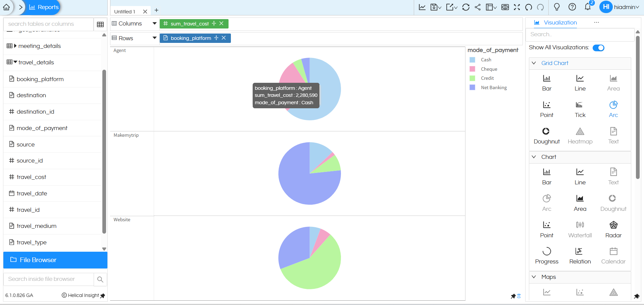Toggle Show All Visualizations off

click(x=598, y=48)
